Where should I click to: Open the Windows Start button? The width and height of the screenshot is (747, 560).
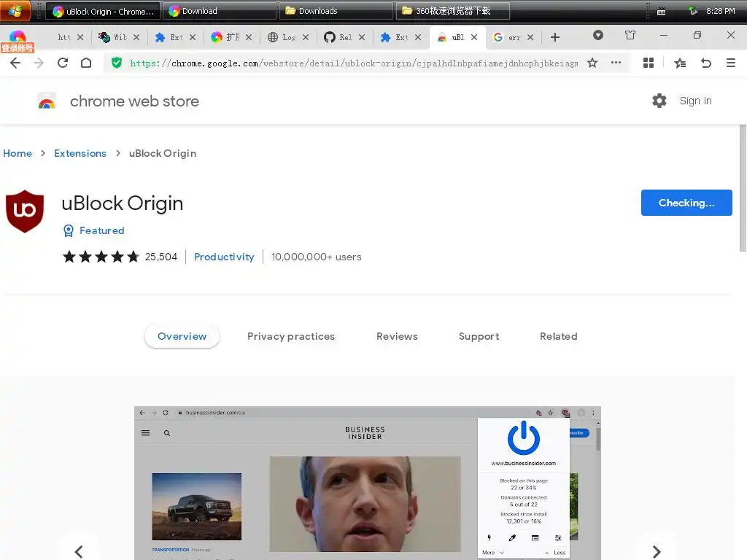15,10
